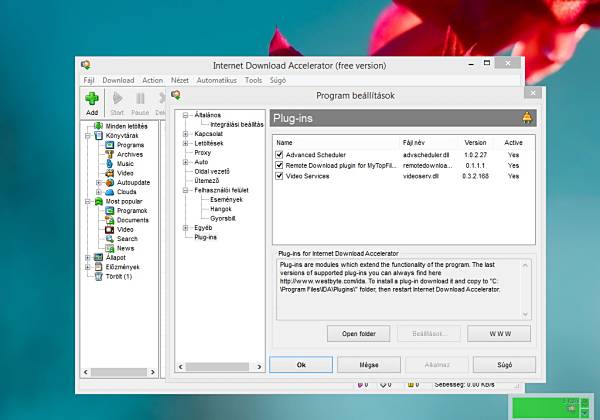Uncheck Remote Download plugin for MyTopFiles
This screenshot has width=600, height=420.
coord(279,165)
